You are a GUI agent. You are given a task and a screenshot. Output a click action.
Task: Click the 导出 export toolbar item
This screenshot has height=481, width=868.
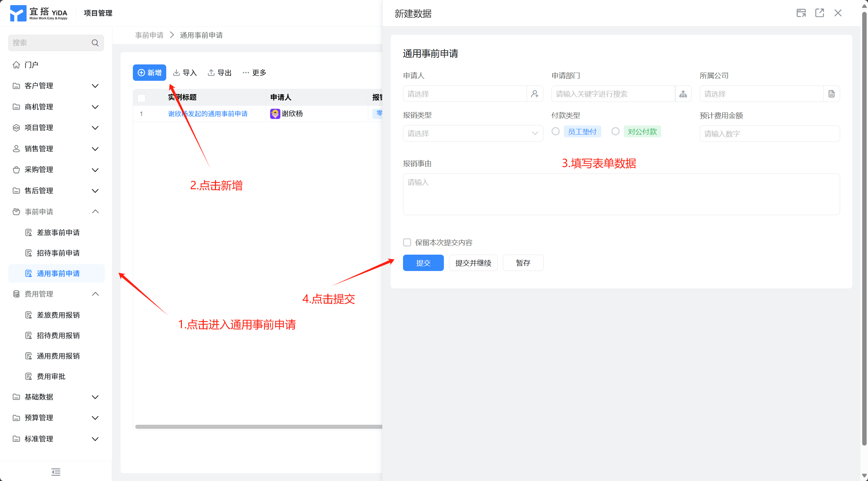220,73
